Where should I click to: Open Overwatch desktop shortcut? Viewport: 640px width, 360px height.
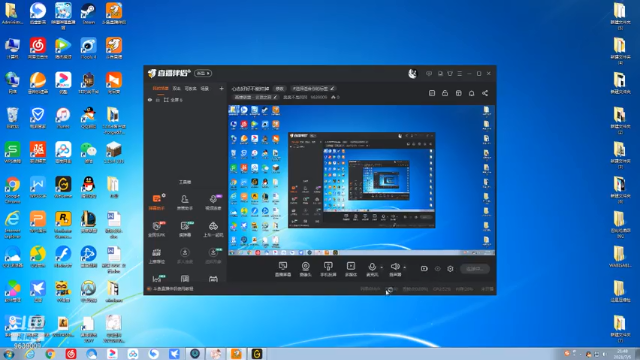[88, 291]
